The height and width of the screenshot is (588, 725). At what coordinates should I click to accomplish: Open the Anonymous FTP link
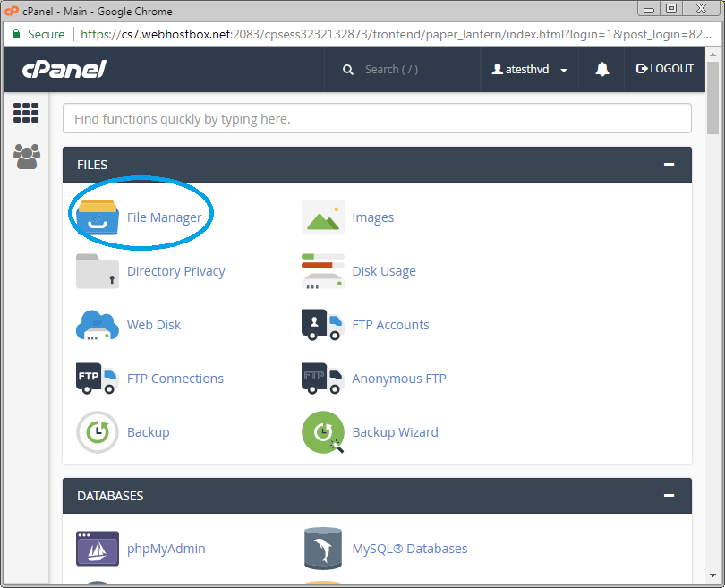[x=399, y=379]
